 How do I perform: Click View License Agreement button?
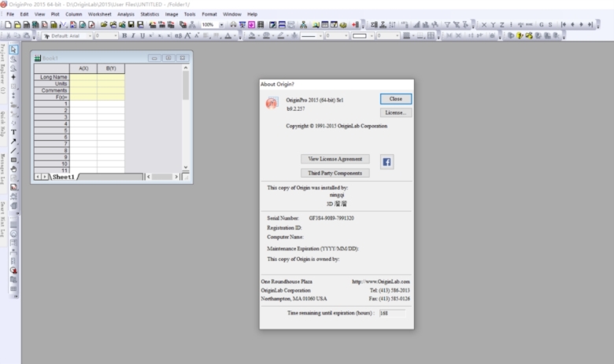tap(335, 159)
